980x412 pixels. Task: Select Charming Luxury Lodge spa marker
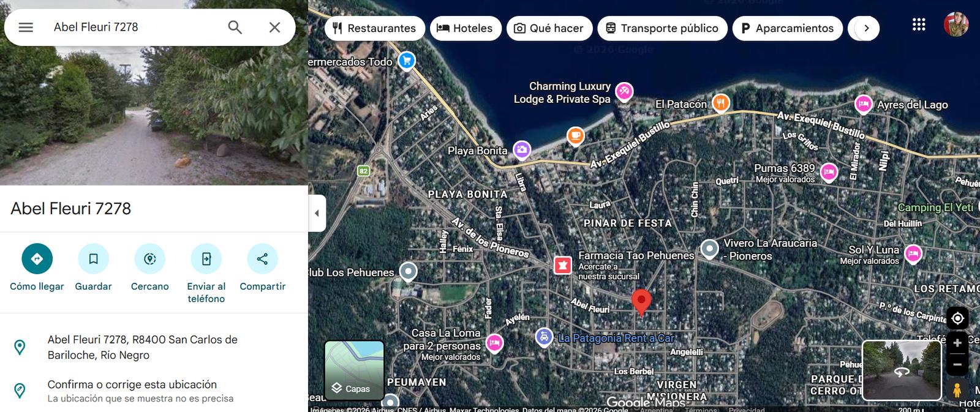coord(624,91)
